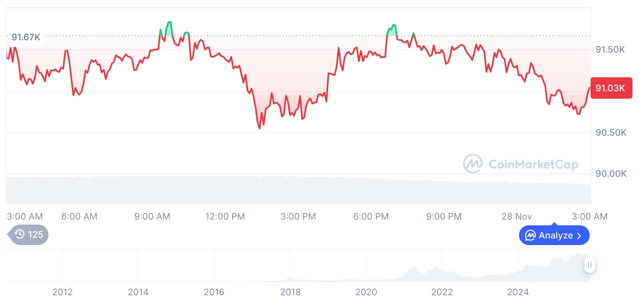
Task: Click the CoinMarketCap watermark logo icon
Action: pos(473,164)
